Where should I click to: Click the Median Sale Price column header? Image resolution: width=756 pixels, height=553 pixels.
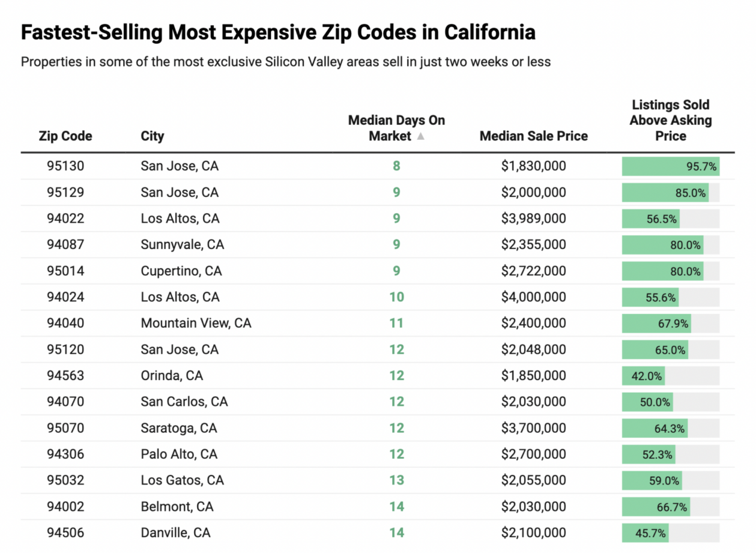[533, 136]
